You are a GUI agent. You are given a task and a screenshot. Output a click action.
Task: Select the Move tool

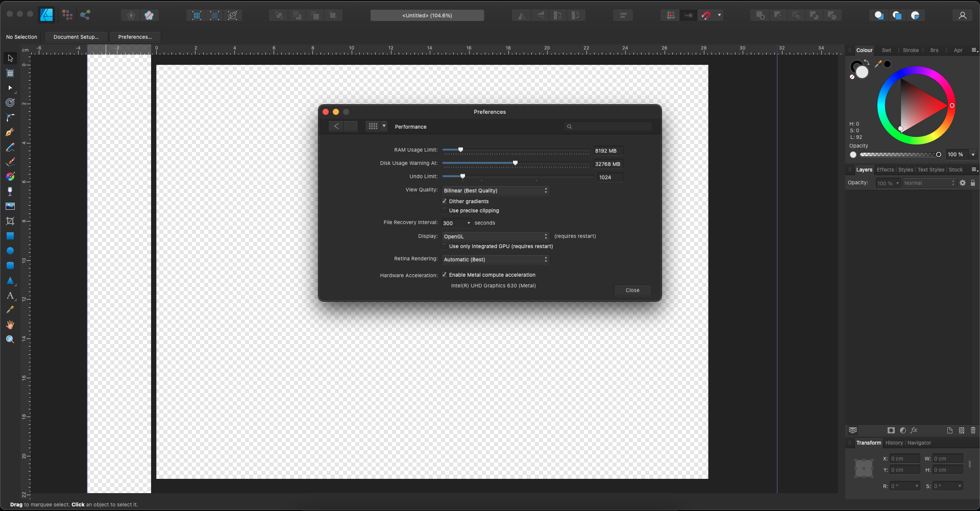click(x=10, y=58)
